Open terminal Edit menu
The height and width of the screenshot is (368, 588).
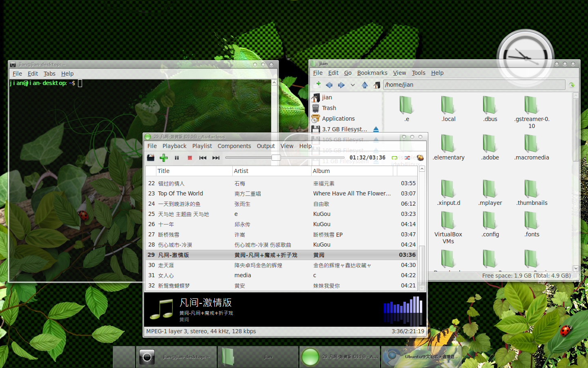(33, 74)
